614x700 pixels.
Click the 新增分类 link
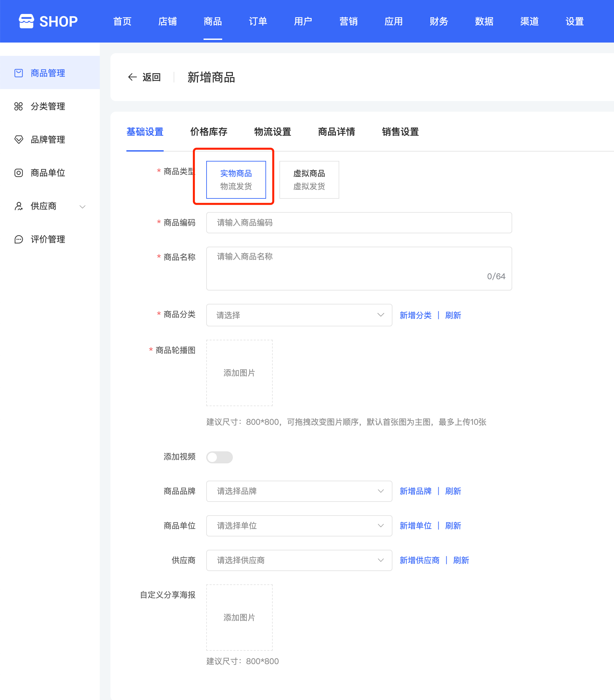point(415,315)
